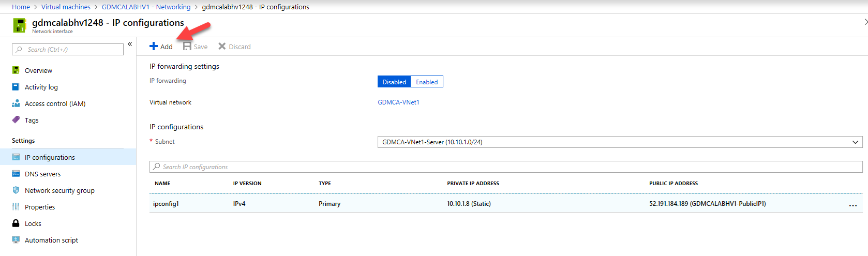Image resolution: width=868 pixels, height=256 pixels.
Task: Open Tags menu item
Action: tap(32, 120)
